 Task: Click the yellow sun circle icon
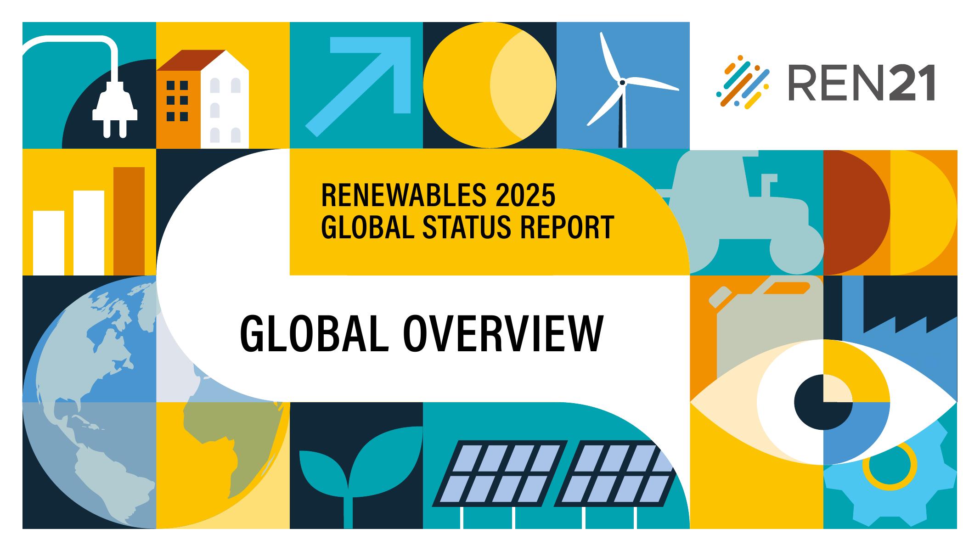(x=489, y=85)
